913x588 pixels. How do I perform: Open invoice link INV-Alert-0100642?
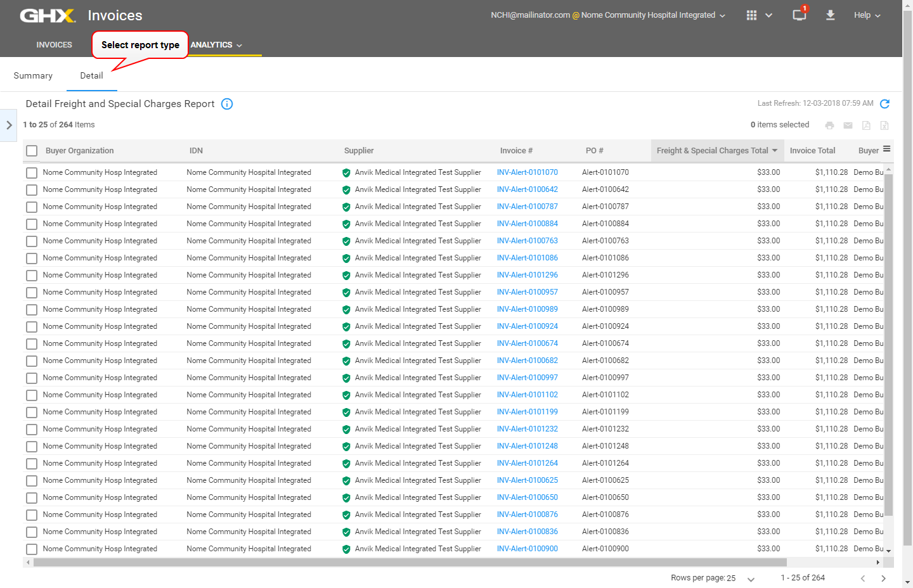coord(527,189)
